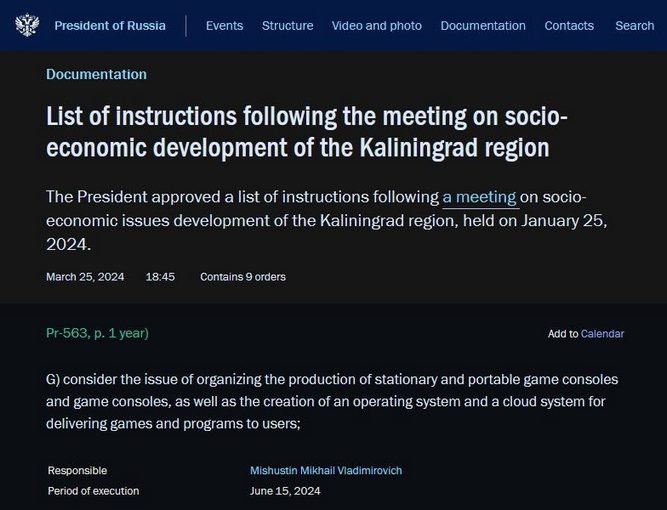Image resolution: width=667 pixels, height=510 pixels.
Task: Click the June 15, 2024 execution date
Action: click(285, 491)
